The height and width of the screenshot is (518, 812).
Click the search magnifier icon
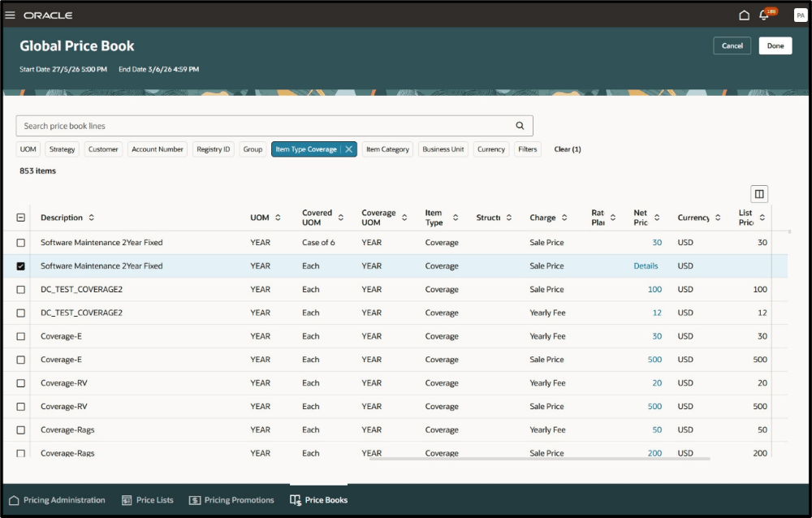[520, 125]
